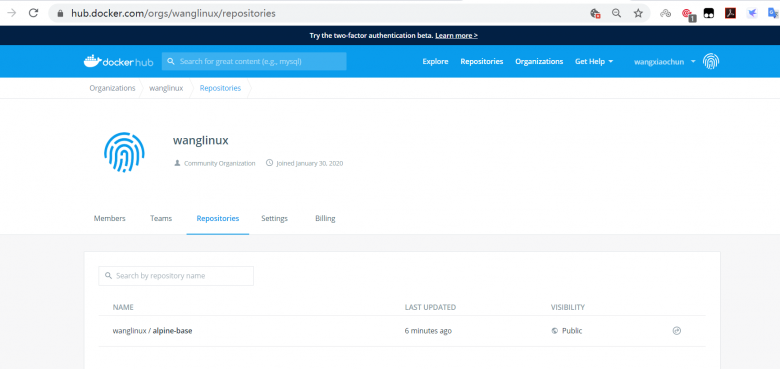Click the globe icon beside Public
This screenshot has width=780, height=369.
pyautogui.click(x=555, y=331)
